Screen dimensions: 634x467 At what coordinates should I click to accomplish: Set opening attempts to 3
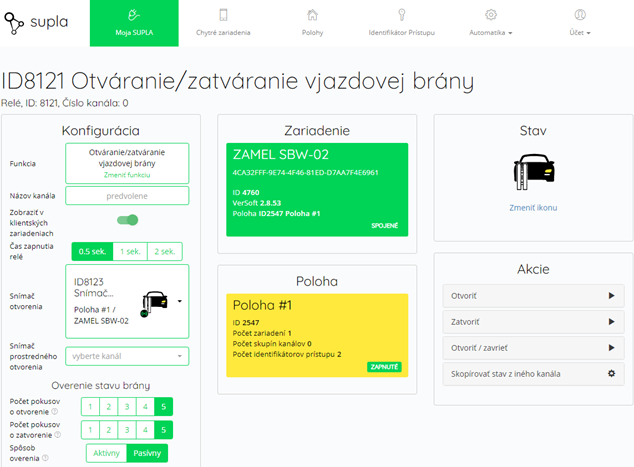127,407
